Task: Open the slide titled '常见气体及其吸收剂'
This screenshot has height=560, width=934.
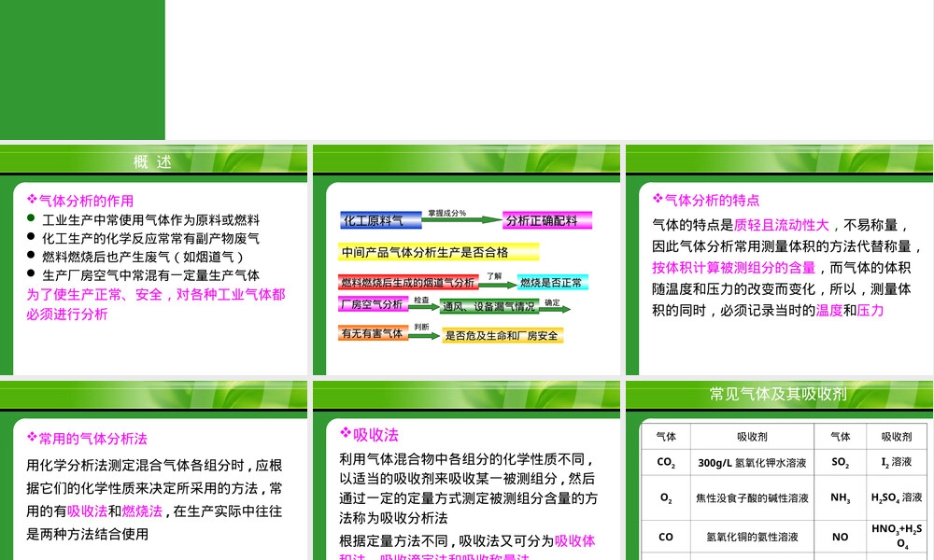Action: pos(780,470)
